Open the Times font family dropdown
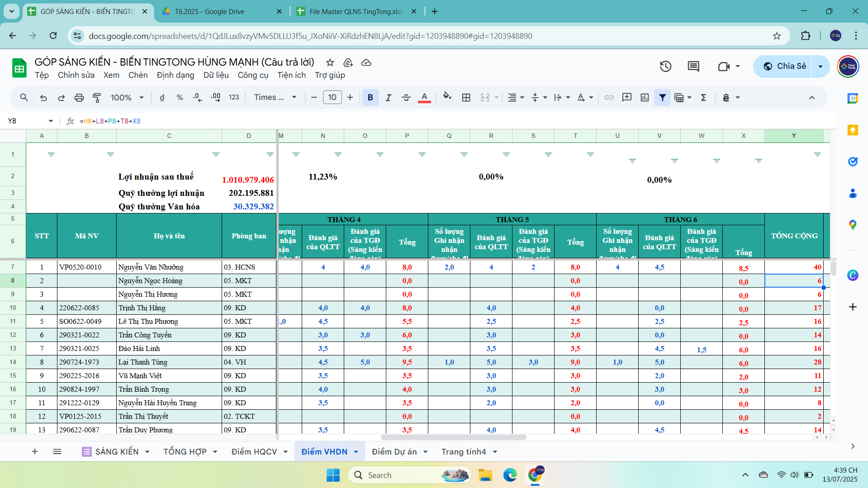868x488 pixels. 275,97
